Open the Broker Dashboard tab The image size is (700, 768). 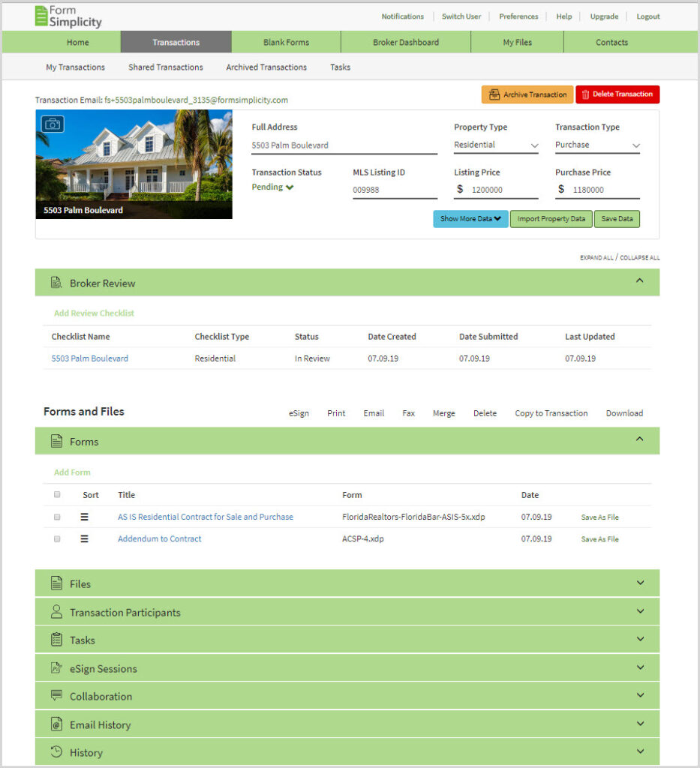tap(406, 42)
